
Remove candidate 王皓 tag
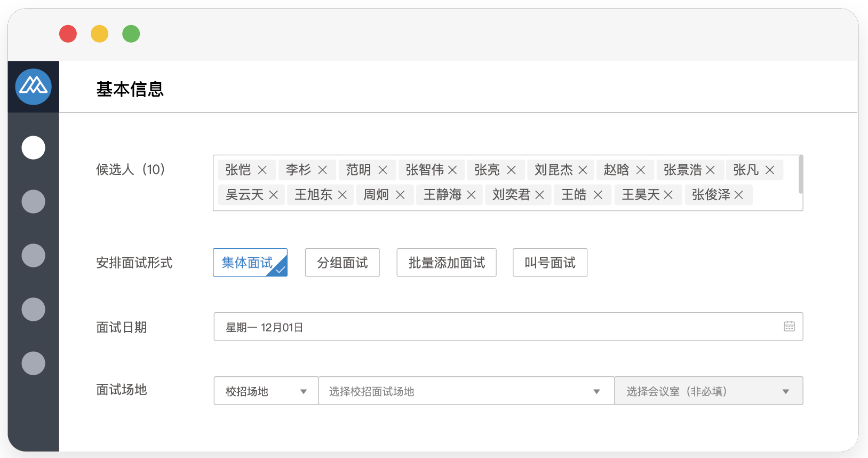[598, 195]
